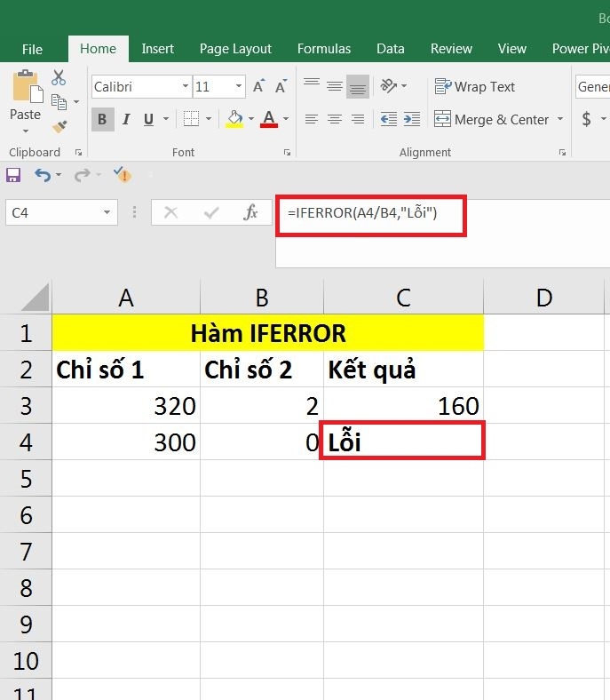Screen dimensions: 610x700
Task: Switch to the Formulas tab
Action: [x=324, y=49]
